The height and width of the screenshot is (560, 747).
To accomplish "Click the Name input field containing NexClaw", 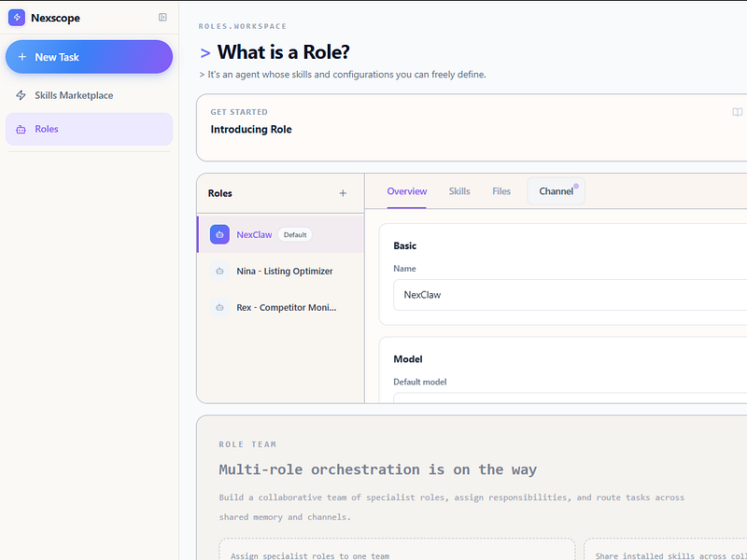I will tap(570, 295).
